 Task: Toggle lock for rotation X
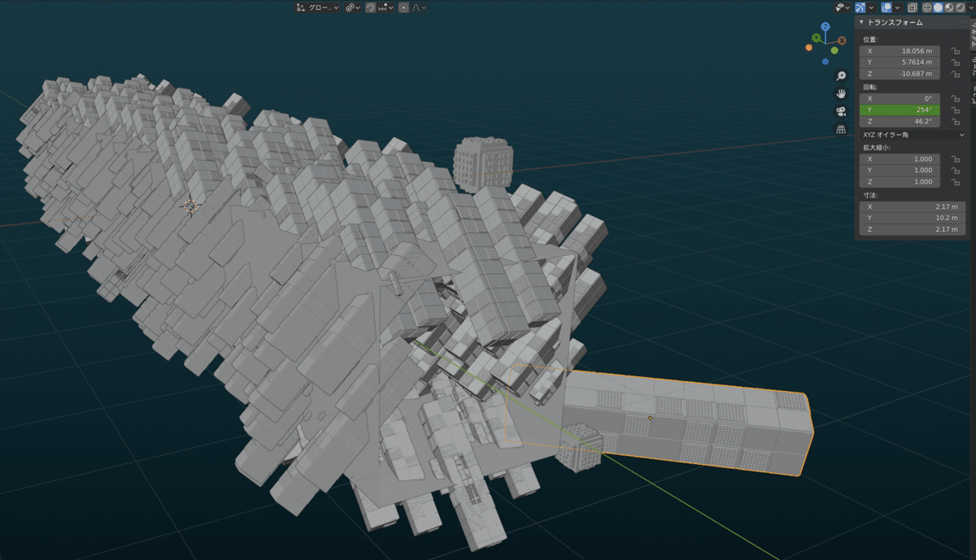click(956, 98)
